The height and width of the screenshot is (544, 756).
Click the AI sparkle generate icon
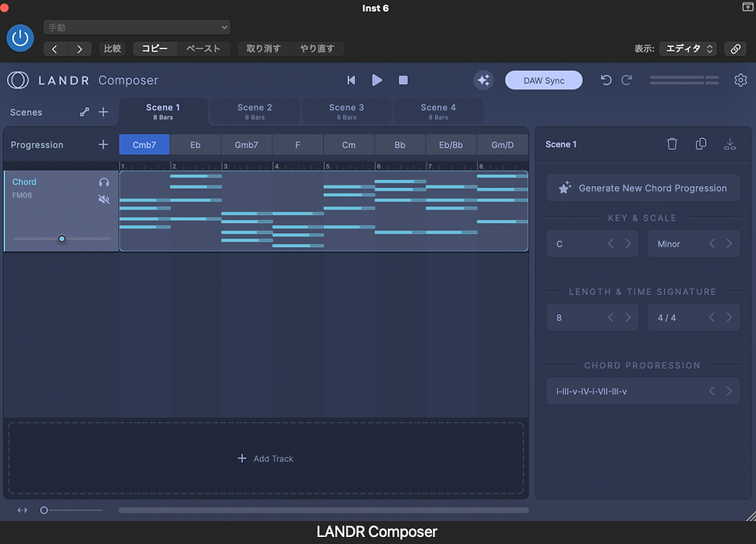tap(483, 80)
